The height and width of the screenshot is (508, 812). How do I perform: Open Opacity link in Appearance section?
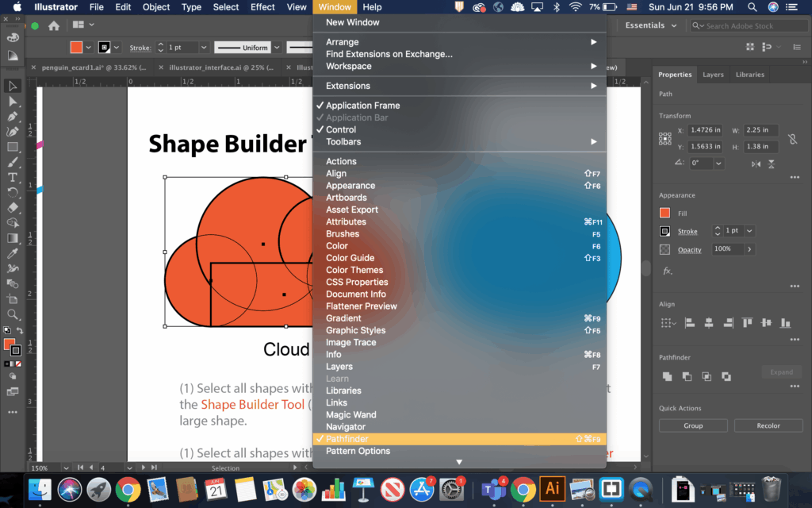[x=690, y=250]
